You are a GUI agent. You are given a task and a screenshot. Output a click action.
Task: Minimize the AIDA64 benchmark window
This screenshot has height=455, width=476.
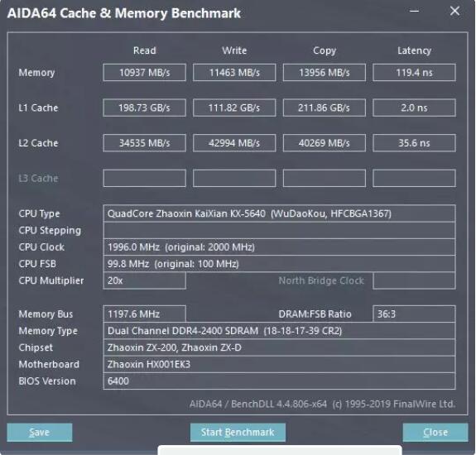[415, 12]
